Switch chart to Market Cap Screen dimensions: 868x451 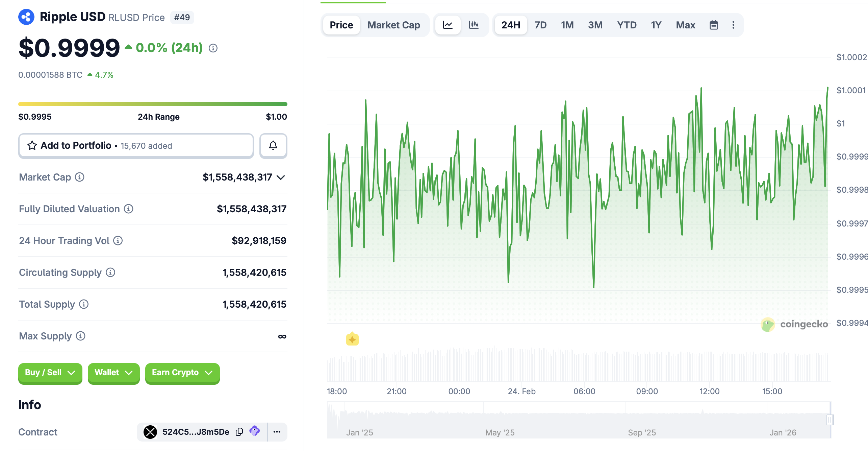coord(393,25)
